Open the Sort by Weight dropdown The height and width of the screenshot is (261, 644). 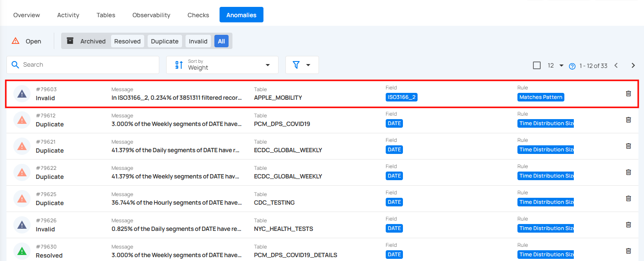(x=222, y=65)
